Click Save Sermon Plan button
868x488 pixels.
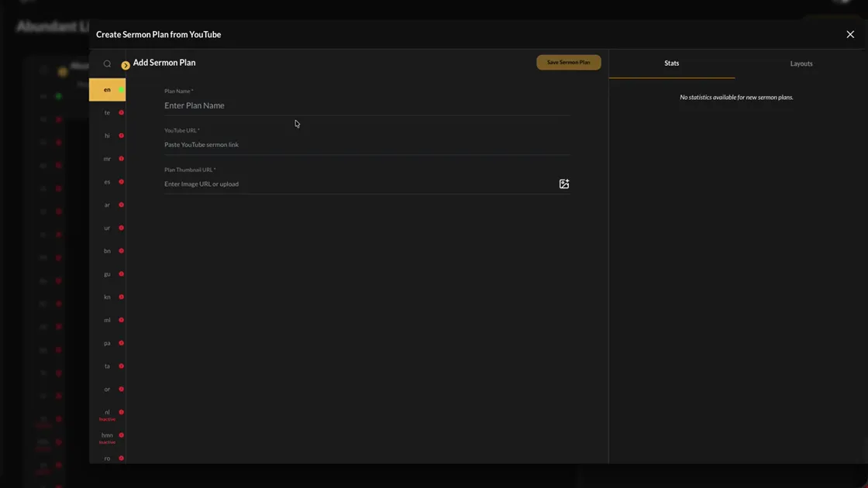pos(569,62)
